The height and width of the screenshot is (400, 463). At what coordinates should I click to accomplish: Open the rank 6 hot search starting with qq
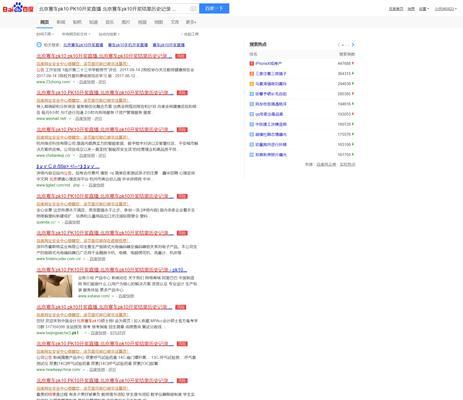[269, 114]
